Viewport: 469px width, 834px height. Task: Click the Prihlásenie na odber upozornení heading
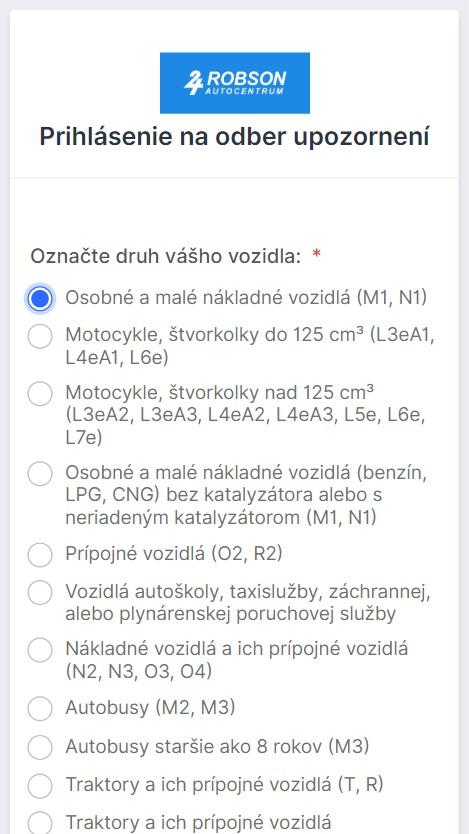click(x=234, y=137)
